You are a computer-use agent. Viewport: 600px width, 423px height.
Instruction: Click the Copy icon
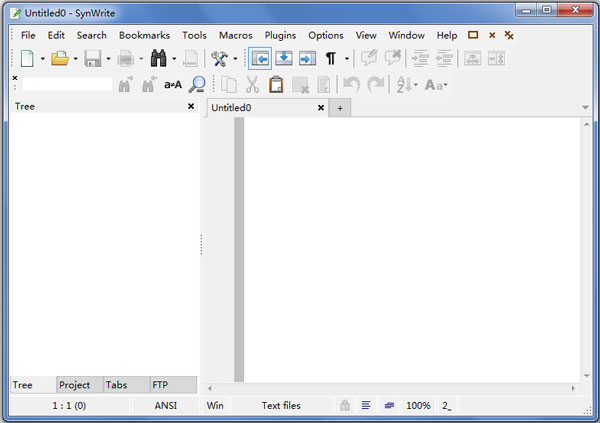pos(229,85)
